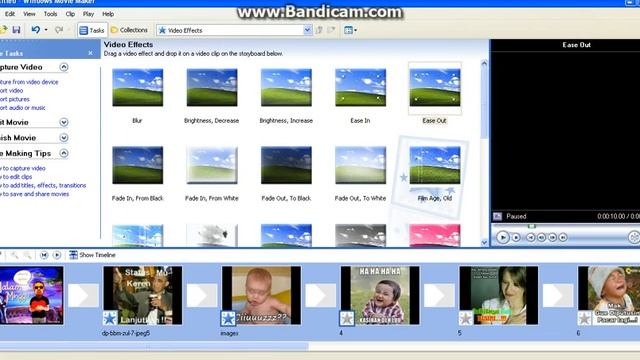Select the Blur video effect
This screenshot has height=360, width=640.
(x=138, y=87)
